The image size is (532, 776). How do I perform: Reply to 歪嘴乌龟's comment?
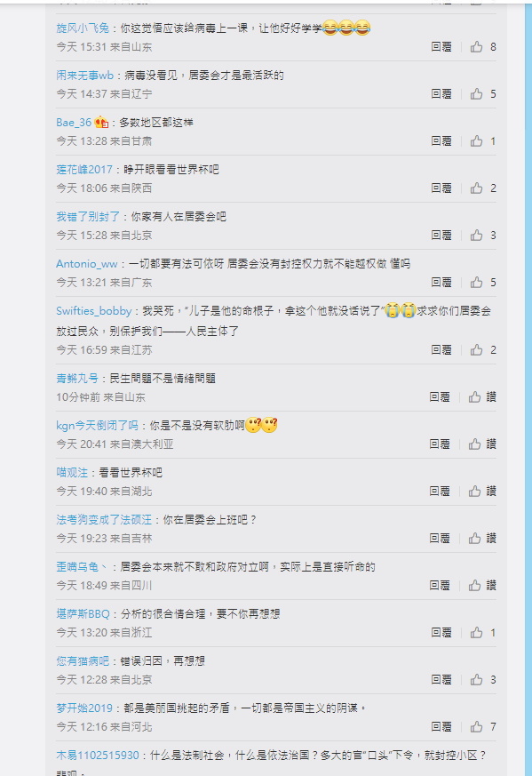click(440, 586)
